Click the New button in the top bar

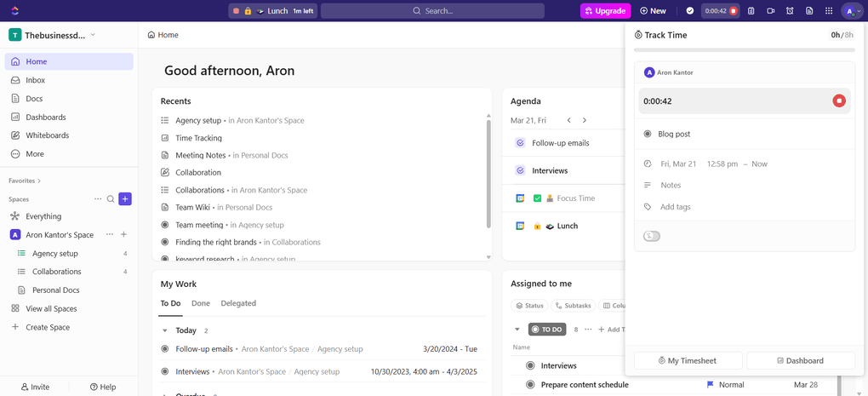pos(653,10)
